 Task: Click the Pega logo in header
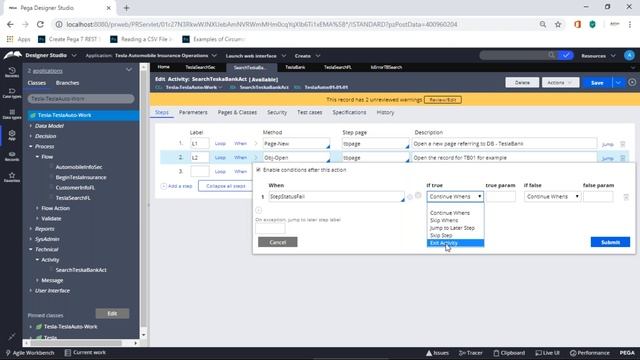[12, 55]
